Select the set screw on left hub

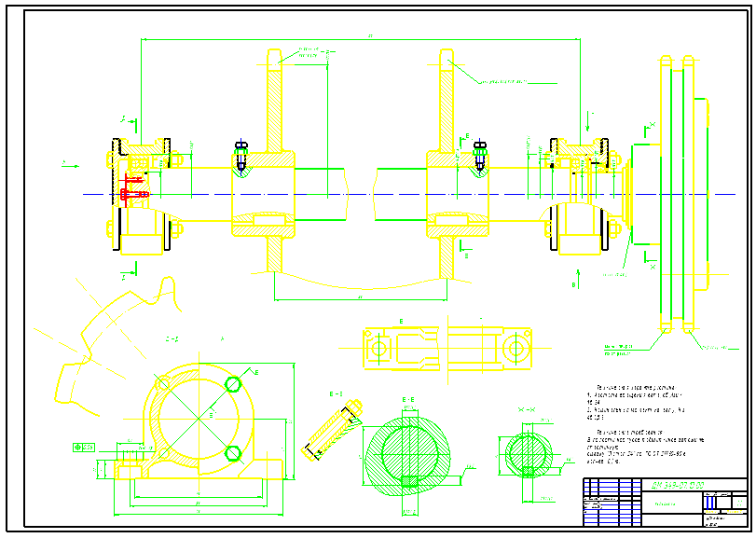click(x=241, y=155)
